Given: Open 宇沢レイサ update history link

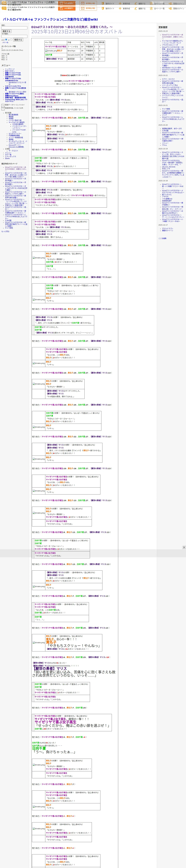Looking at the screenshot, I should click(x=166, y=169).
